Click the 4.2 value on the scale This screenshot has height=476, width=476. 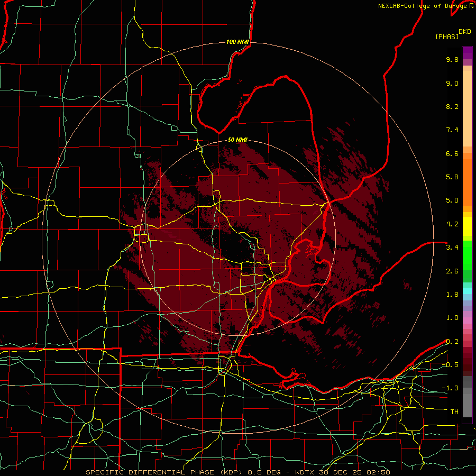(x=452, y=224)
